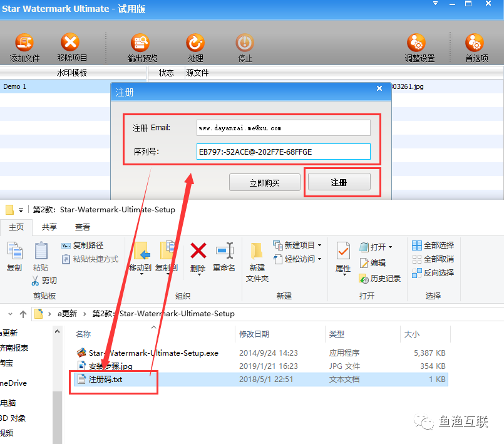Click the 源文件 column header
This screenshot has height=444, width=504.
tap(197, 73)
